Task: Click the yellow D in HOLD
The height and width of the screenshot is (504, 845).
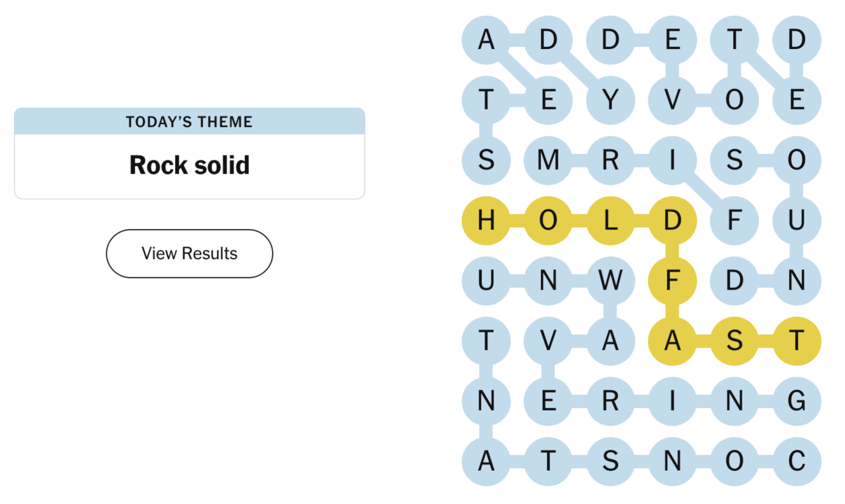Action: (x=672, y=220)
